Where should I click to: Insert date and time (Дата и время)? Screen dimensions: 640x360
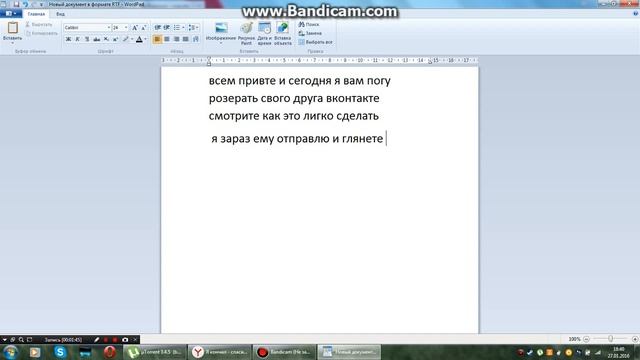pos(264,33)
